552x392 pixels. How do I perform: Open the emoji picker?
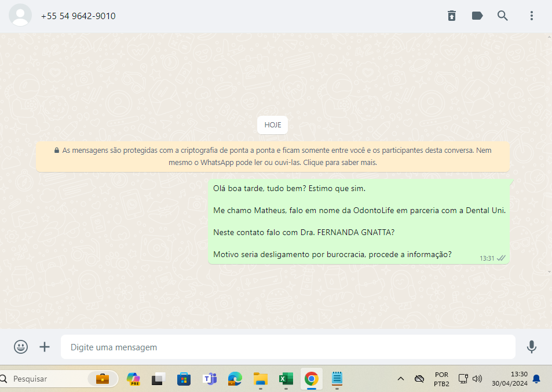point(21,347)
